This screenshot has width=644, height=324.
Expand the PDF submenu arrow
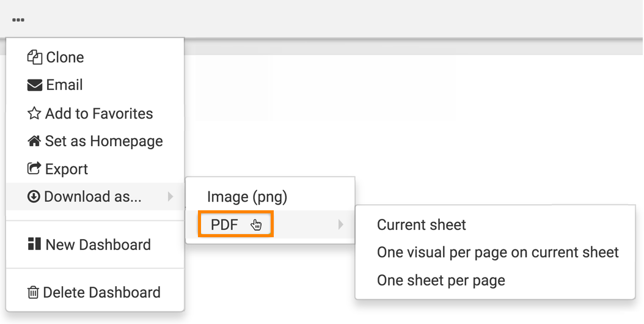(x=341, y=225)
